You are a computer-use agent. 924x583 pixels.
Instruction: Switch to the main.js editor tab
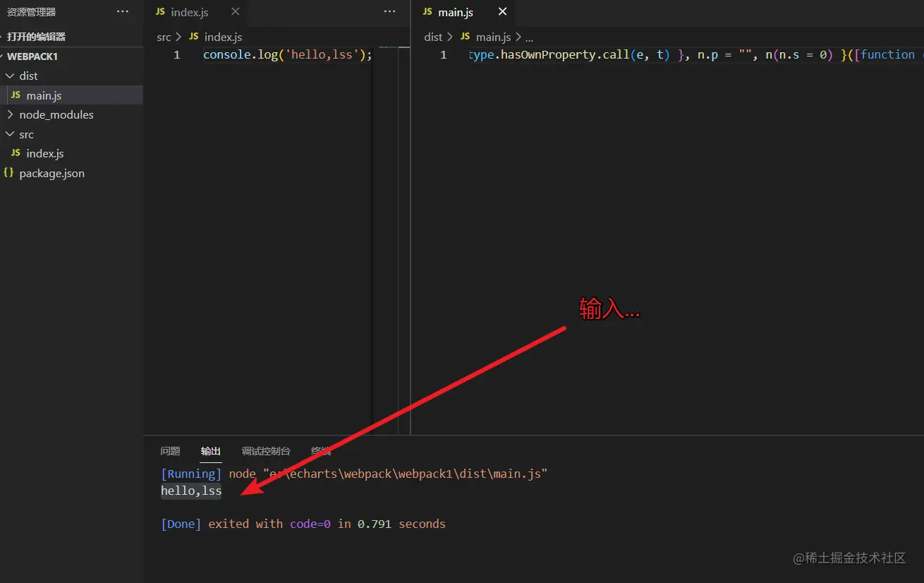(x=456, y=13)
